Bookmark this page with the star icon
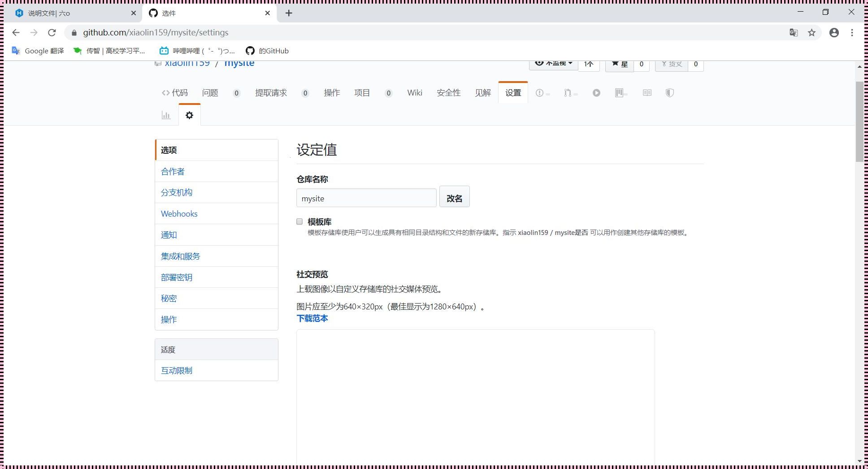 click(812, 32)
